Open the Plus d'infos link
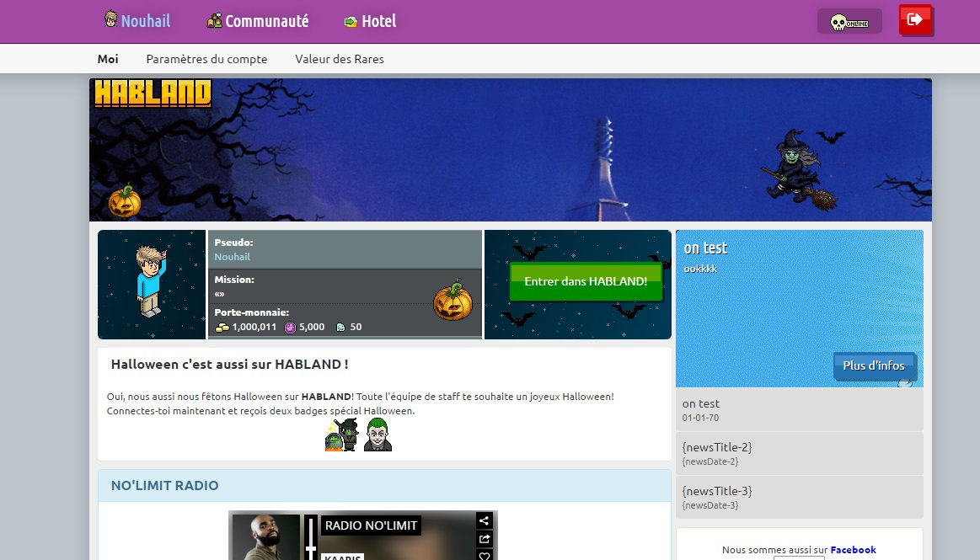 [875, 366]
